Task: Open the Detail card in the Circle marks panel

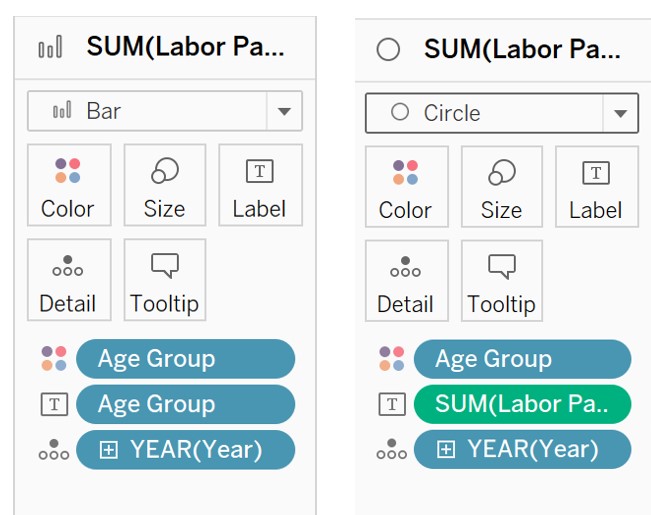Action: coord(405,281)
